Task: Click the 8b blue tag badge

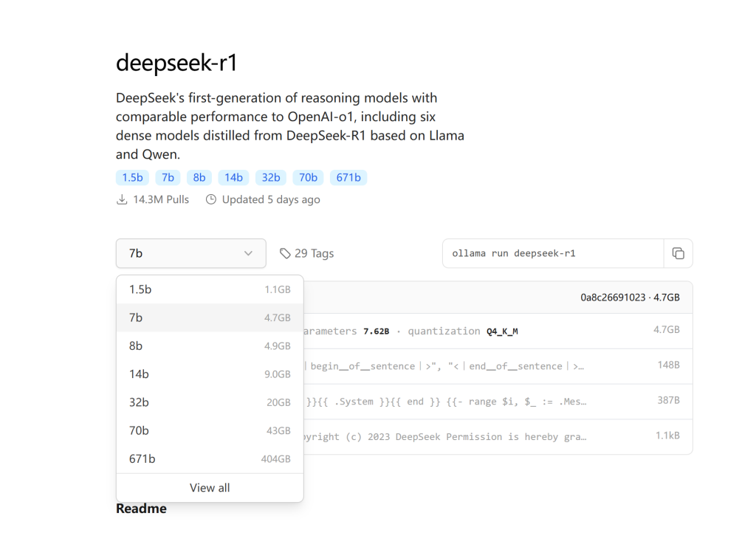Action: coord(199,177)
